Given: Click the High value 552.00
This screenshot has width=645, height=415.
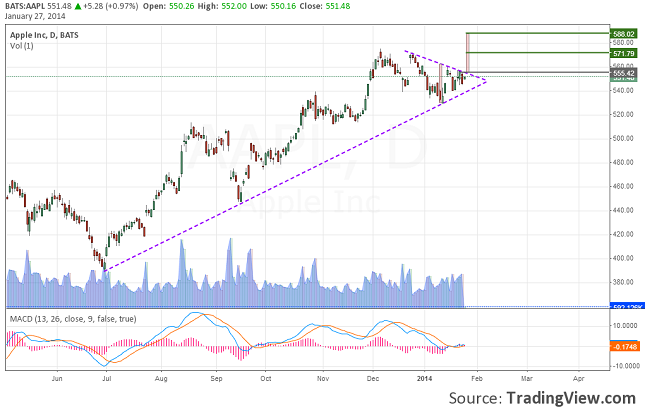Looking at the screenshot, I should click(x=234, y=7).
